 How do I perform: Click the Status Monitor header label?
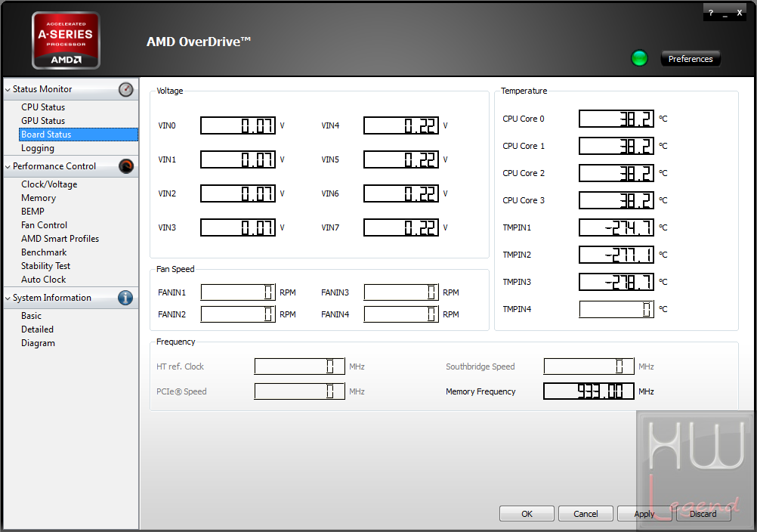click(42, 89)
